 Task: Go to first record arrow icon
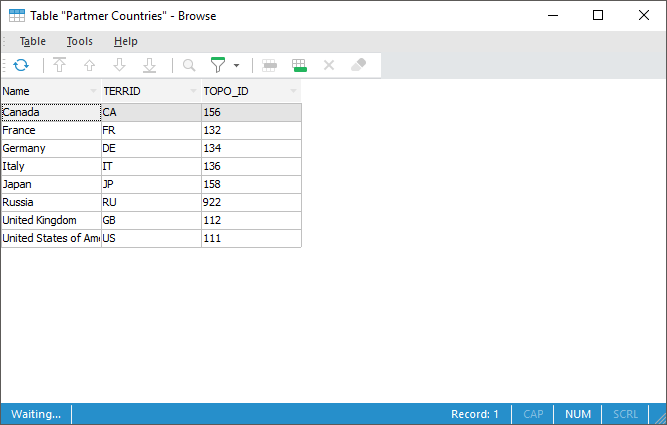pyautogui.click(x=60, y=66)
